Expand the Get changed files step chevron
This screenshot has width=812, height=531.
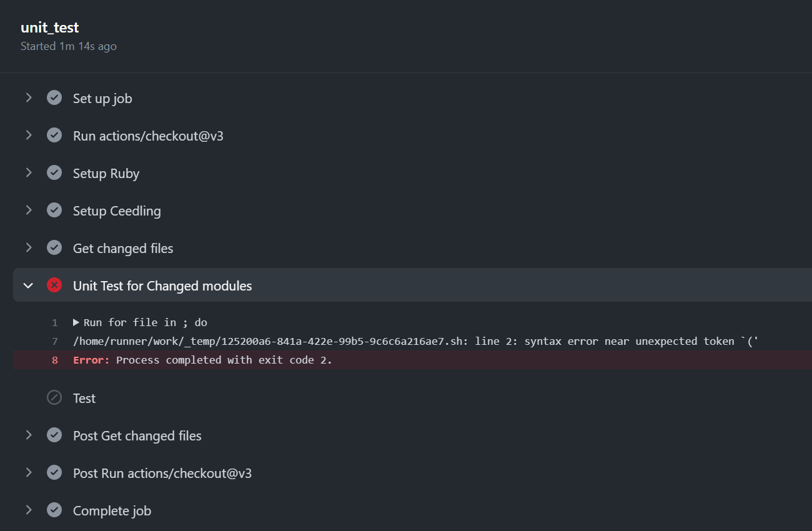pos(29,247)
